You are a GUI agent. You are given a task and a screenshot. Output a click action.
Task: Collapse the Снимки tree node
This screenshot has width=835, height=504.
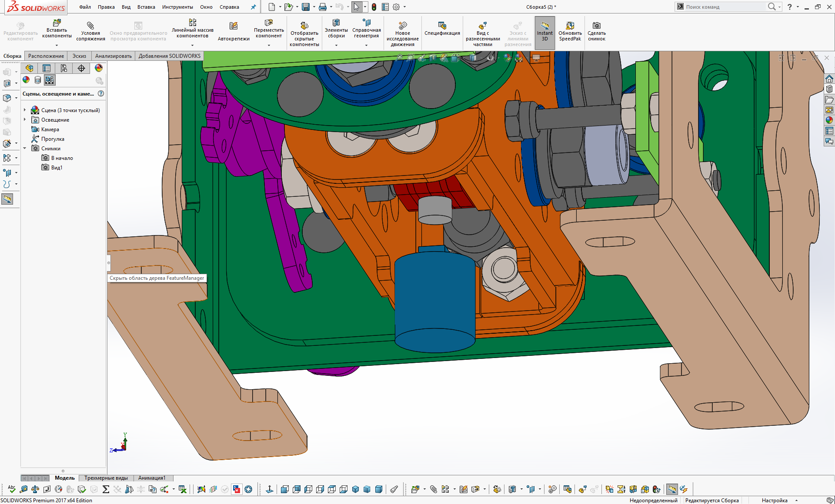tap(25, 149)
